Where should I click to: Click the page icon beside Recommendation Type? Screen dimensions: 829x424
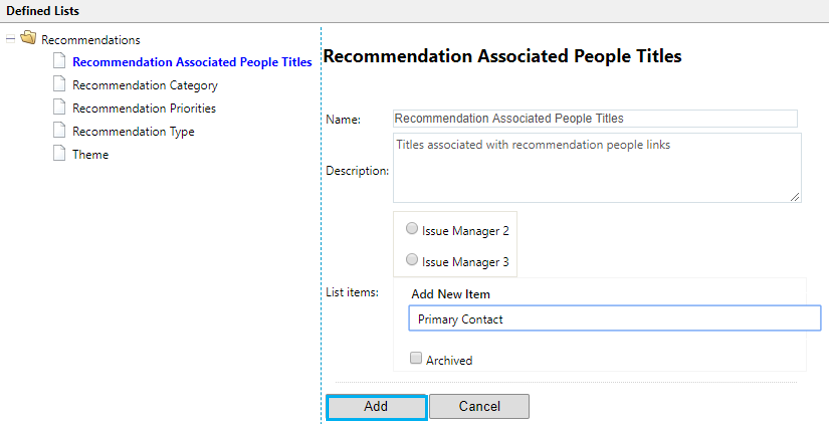[60, 131]
